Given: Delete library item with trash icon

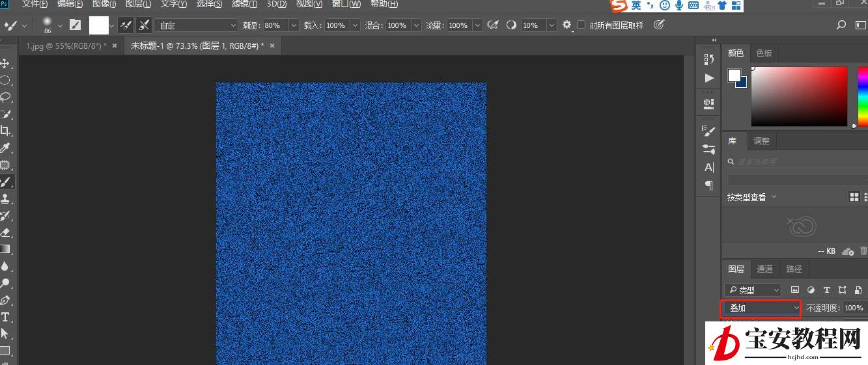Looking at the screenshot, I should pos(863,250).
